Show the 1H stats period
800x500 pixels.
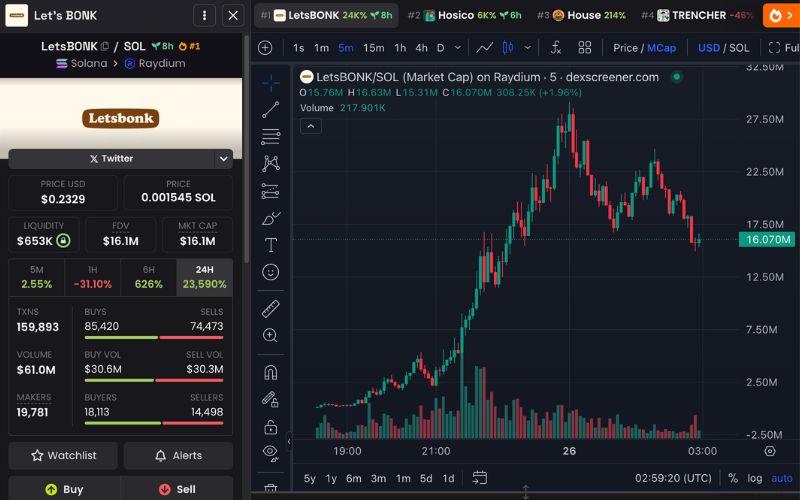tap(93, 278)
